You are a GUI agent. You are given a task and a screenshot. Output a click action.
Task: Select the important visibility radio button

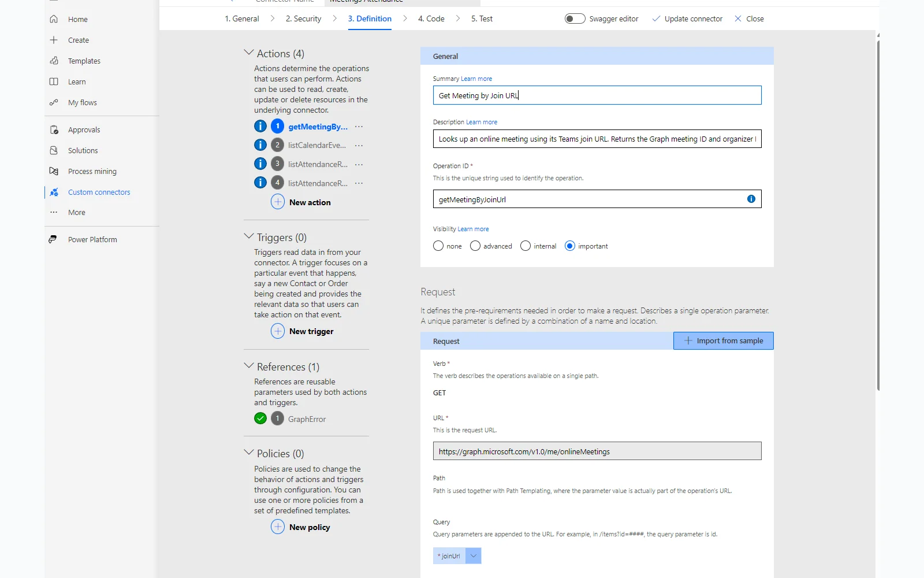[570, 246]
